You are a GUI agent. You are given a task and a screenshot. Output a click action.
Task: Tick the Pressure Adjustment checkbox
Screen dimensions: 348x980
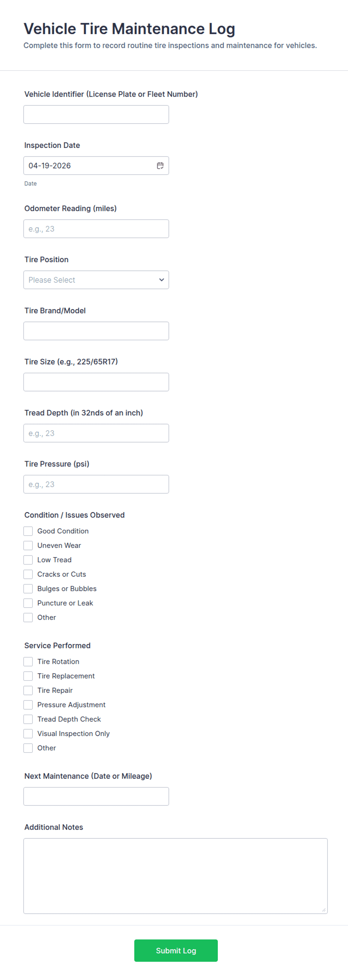[28, 705]
